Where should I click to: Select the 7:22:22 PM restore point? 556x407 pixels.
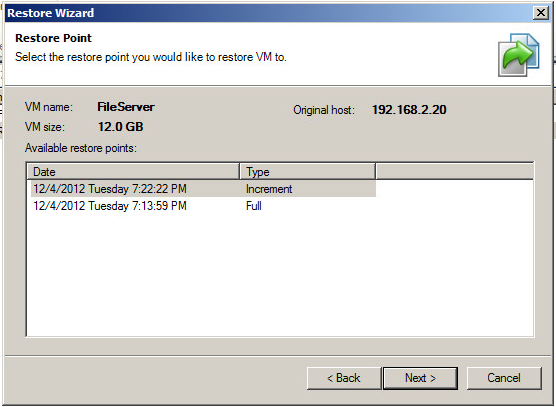coord(203,189)
